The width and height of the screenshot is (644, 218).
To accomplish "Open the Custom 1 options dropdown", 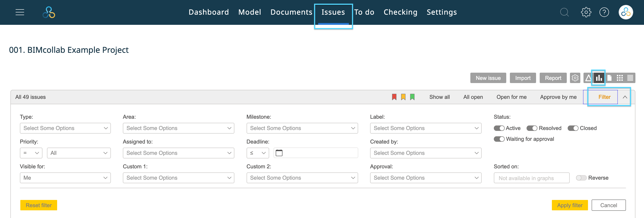I will click(178, 178).
